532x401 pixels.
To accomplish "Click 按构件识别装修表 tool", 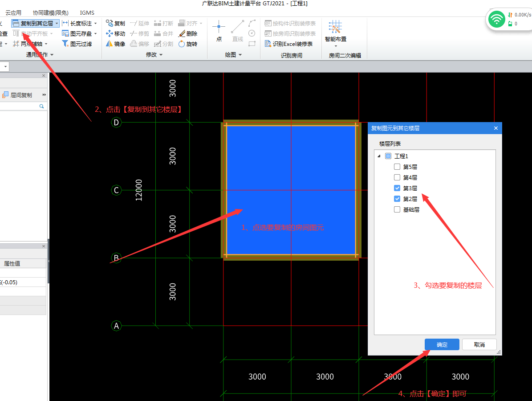I will [290, 24].
